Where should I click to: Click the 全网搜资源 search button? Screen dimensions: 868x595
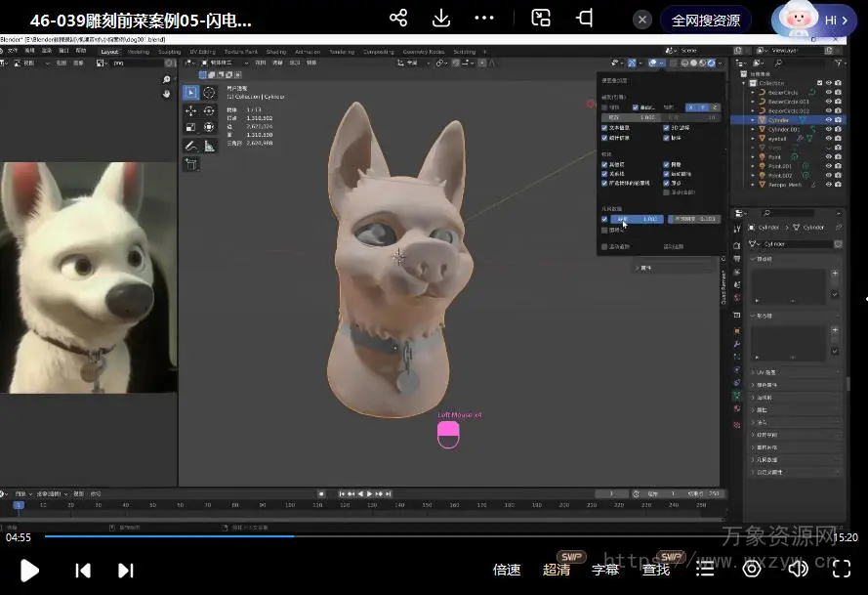pos(706,20)
